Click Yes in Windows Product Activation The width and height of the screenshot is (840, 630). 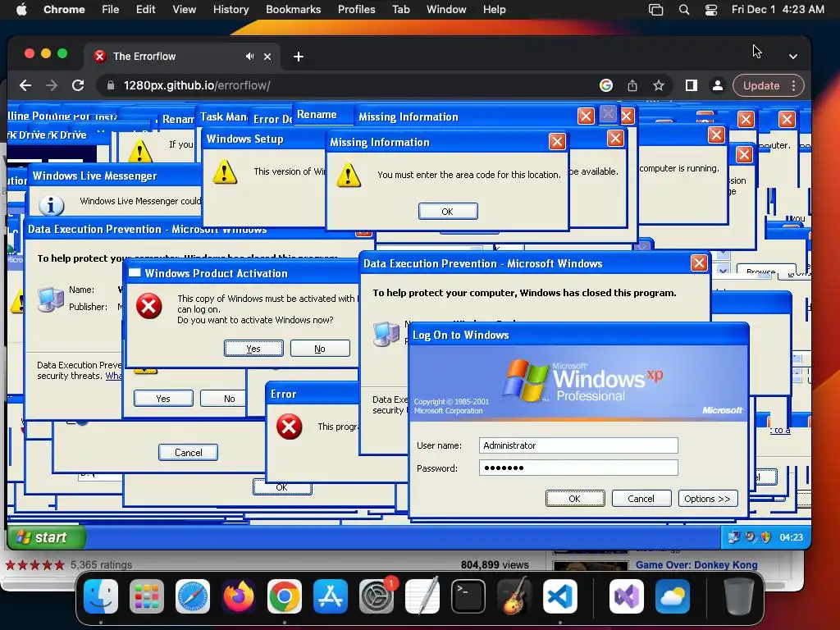253,348
